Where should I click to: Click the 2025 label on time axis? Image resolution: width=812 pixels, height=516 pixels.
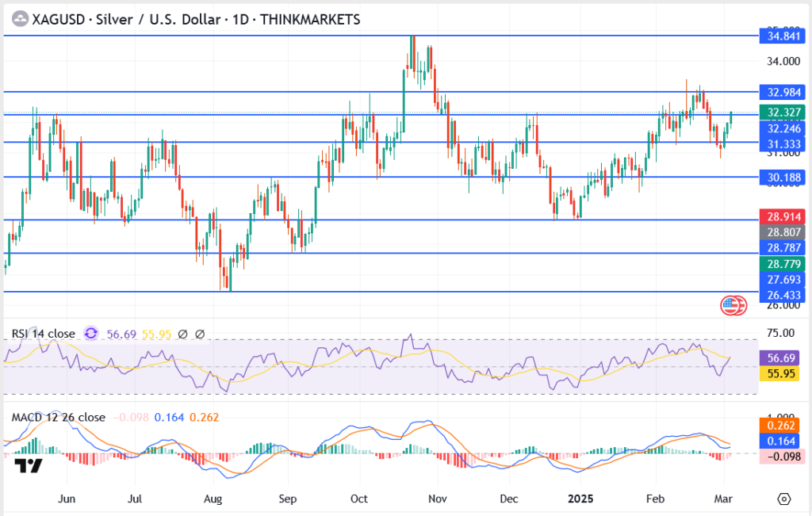tap(583, 499)
